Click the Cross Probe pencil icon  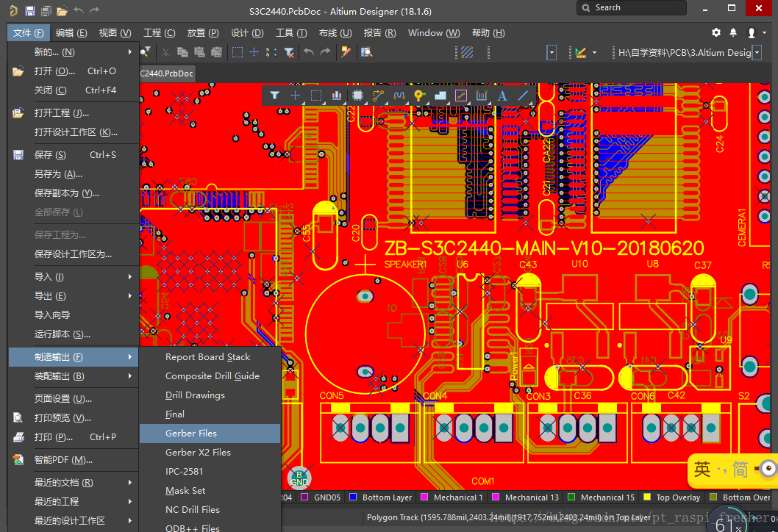pyautogui.click(x=346, y=52)
